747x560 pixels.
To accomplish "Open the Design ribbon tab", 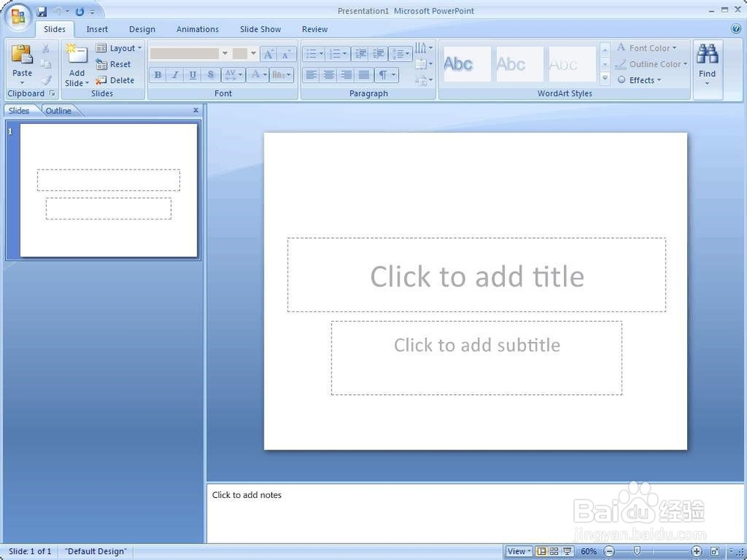I will pos(142,30).
